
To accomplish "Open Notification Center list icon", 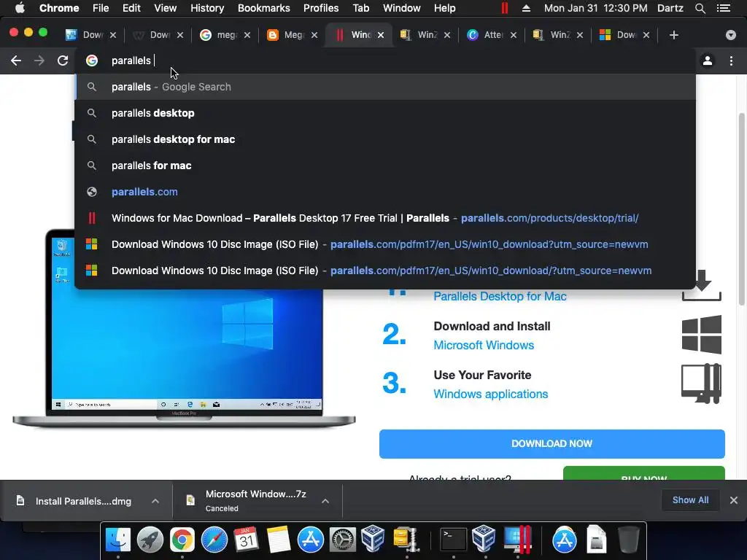I will tap(724, 8).
